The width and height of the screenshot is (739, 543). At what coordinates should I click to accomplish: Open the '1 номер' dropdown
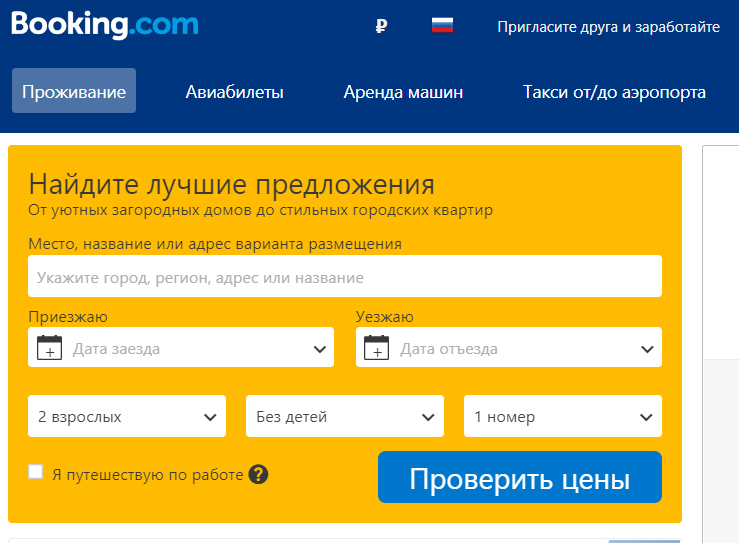tap(563, 416)
